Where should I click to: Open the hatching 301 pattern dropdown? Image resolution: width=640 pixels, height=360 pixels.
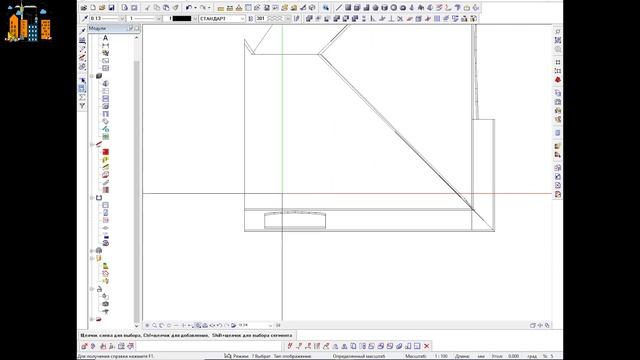coord(288,19)
